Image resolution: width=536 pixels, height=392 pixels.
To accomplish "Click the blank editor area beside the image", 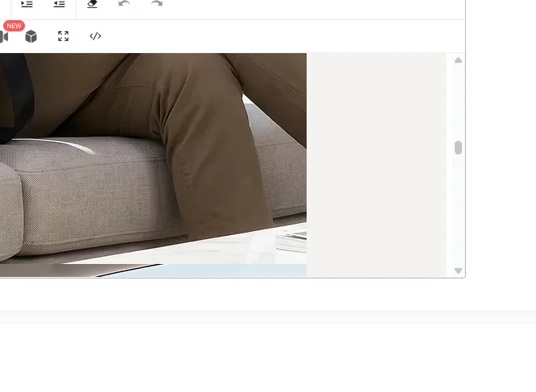I will pyautogui.click(x=377, y=165).
